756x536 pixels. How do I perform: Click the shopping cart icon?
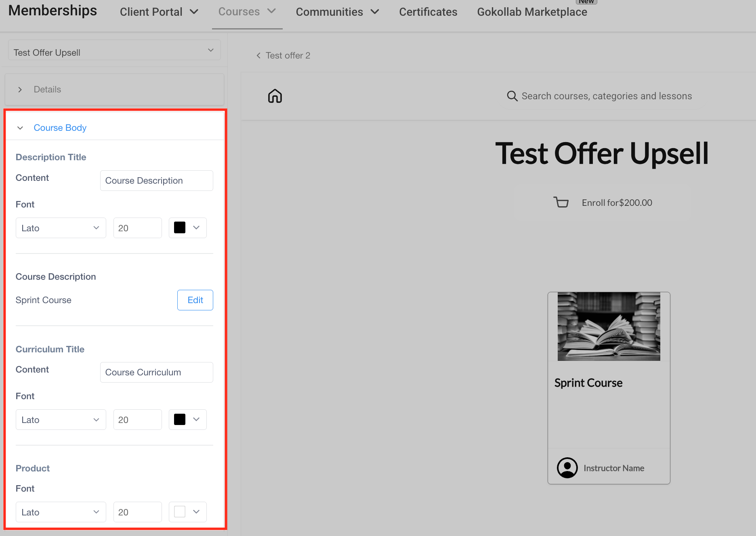point(561,202)
